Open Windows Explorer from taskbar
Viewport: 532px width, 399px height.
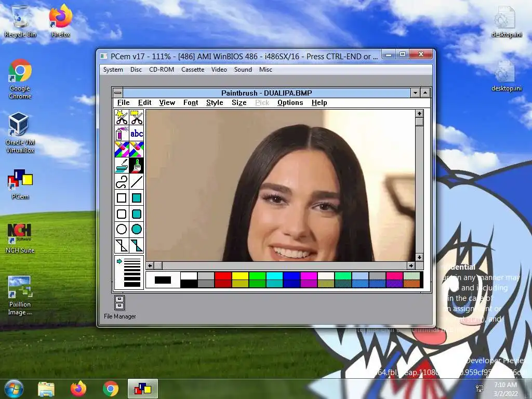(x=46, y=389)
